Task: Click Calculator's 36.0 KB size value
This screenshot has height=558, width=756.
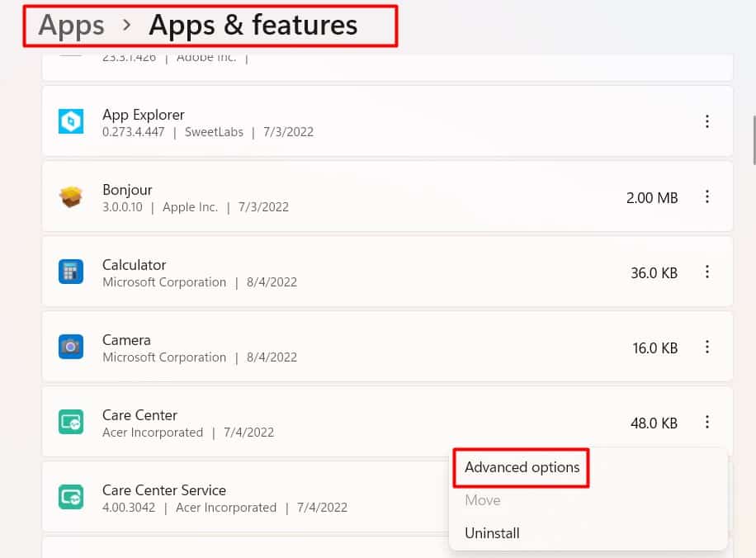Action: (x=654, y=273)
